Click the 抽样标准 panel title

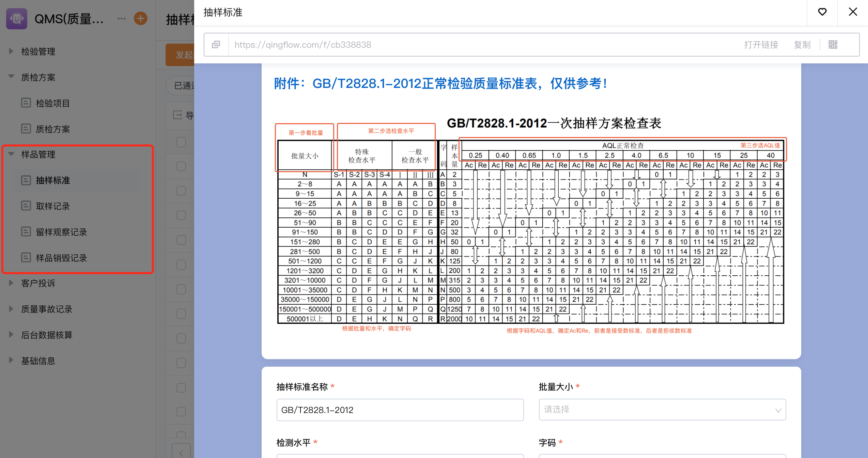pos(223,13)
